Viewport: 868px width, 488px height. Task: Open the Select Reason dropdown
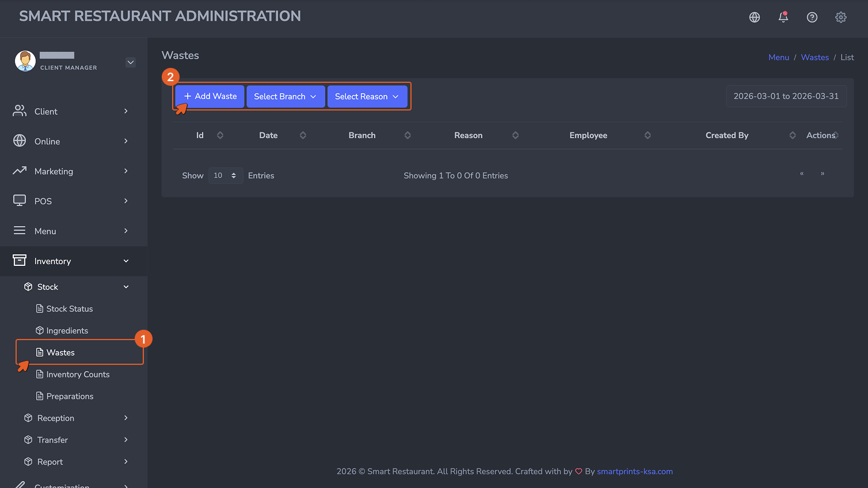click(x=367, y=97)
